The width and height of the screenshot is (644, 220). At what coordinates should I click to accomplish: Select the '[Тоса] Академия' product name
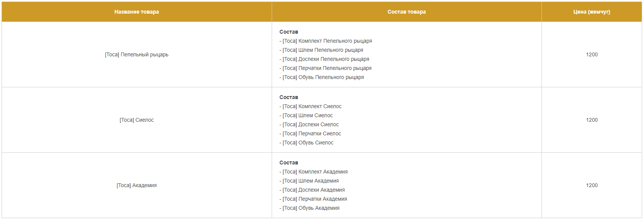coord(137,185)
